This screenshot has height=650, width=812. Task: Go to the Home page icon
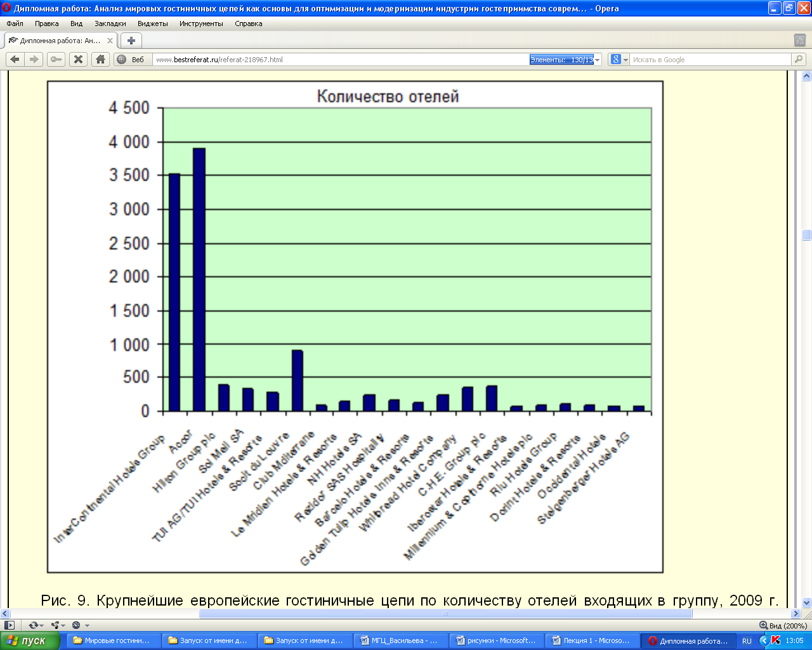pos(100,59)
